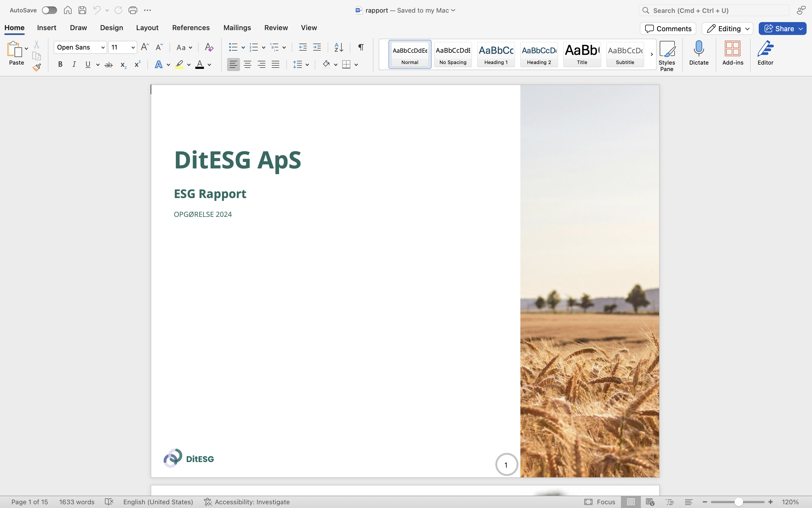Click the Sort A-Z icon
The height and width of the screenshot is (508, 812).
339,47
